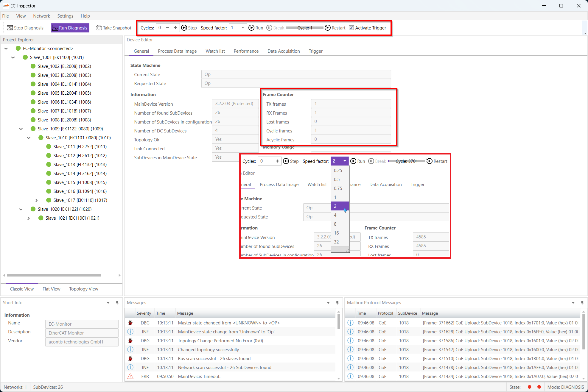Select speed factor value 0.25 from the list
588x392 pixels.
click(338, 170)
